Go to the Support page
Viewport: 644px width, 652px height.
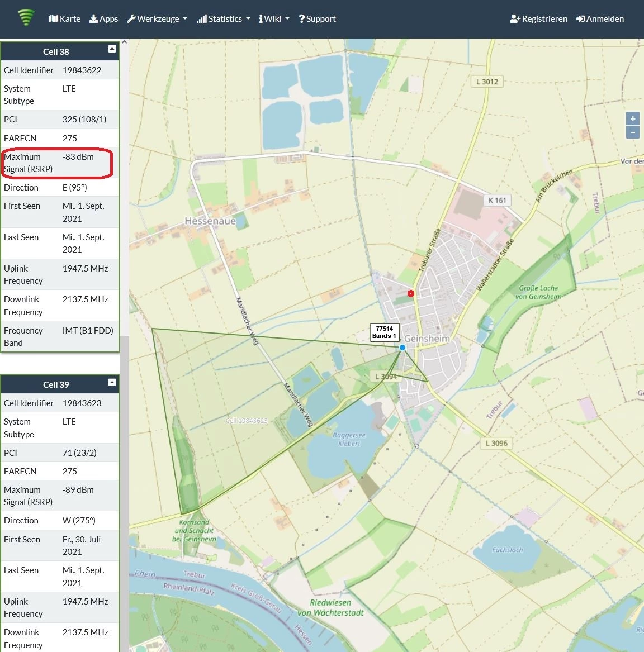point(317,19)
